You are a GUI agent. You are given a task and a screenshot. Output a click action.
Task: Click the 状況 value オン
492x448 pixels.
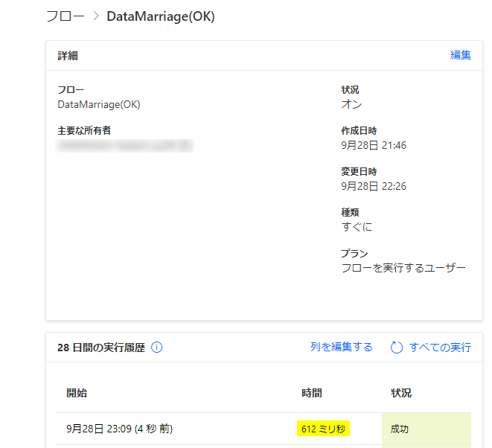[351, 104]
